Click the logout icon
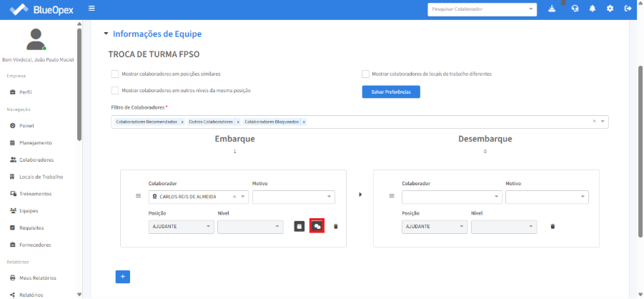 [x=628, y=9]
